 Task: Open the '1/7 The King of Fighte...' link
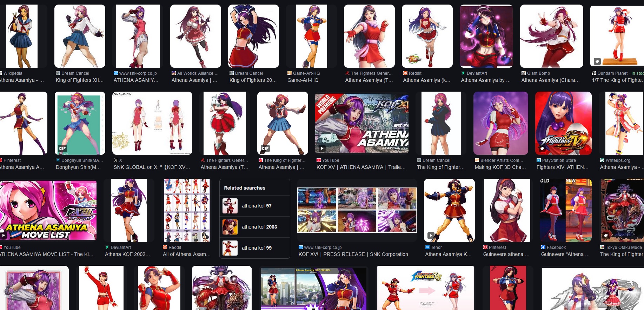(x=618, y=80)
